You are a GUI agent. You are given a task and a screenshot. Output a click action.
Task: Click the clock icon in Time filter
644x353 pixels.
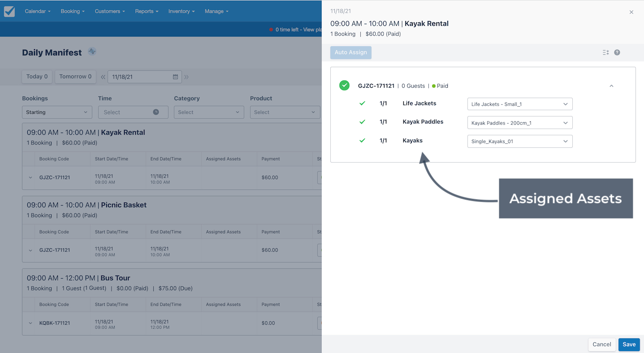click(156, 112)
